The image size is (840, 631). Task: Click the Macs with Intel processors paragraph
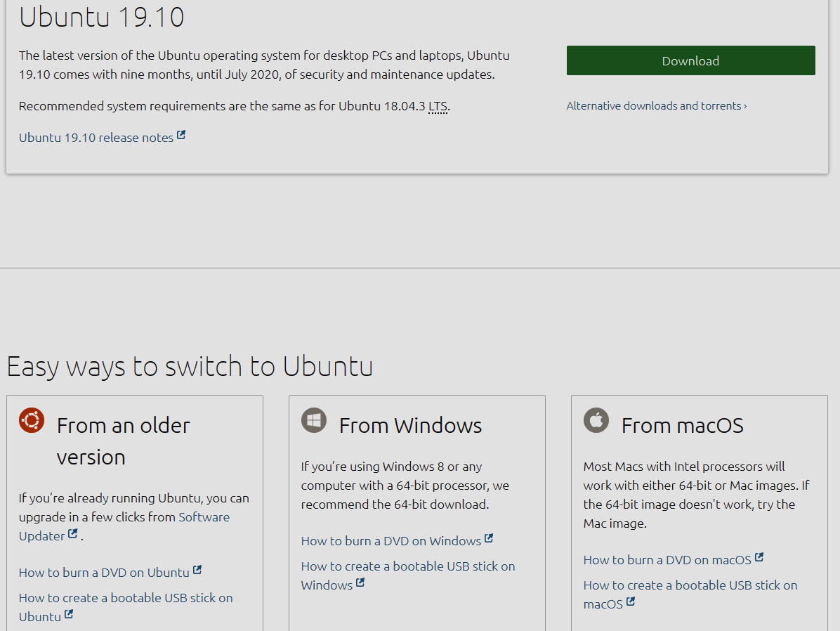pos(697,495)
